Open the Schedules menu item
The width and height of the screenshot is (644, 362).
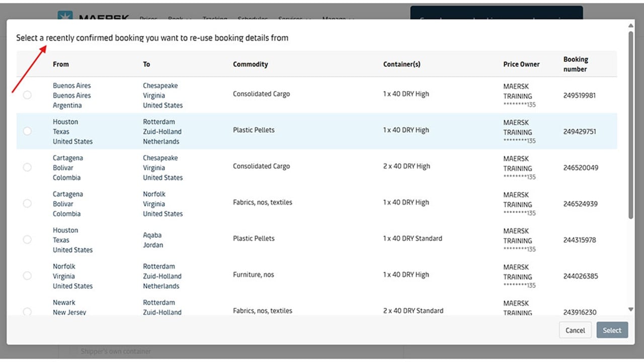(x=253, y=19)
